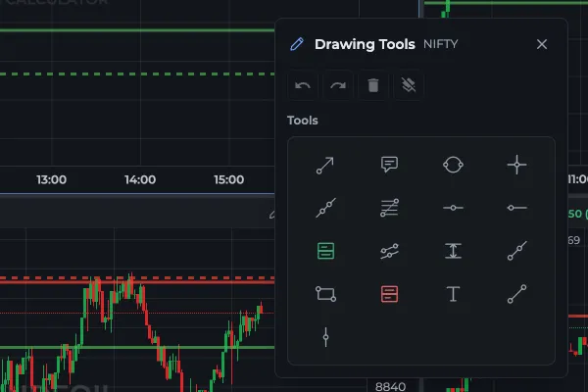The image size is (588, 392).
Task: Select the crosshair tool
Action: (x=516, y=165)
